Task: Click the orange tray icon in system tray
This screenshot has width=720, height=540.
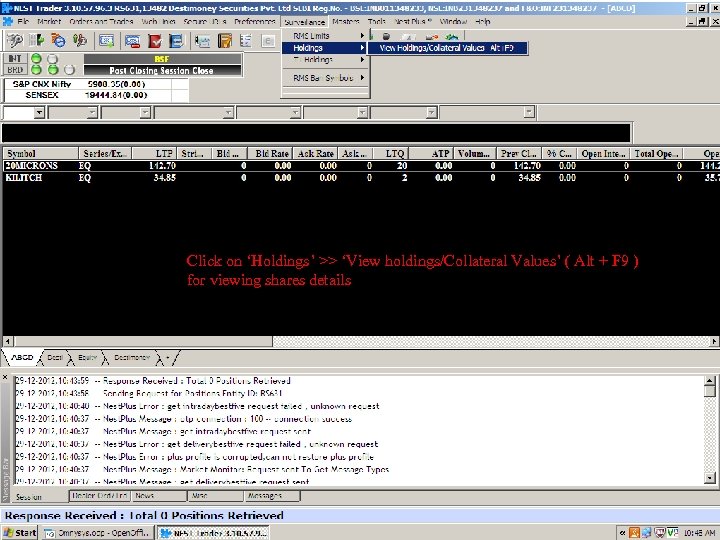Action: [x=634, y=533]
